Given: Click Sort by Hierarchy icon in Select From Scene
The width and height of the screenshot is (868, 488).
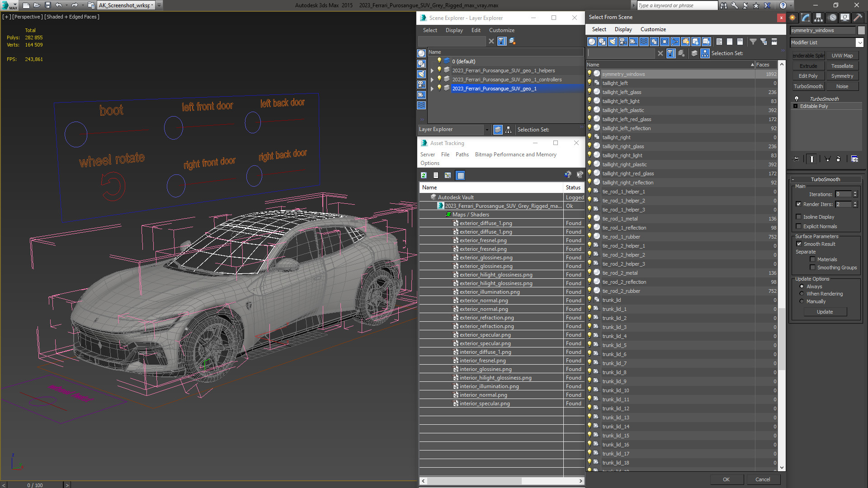Looking at the screenshot, I should point(705,53).
